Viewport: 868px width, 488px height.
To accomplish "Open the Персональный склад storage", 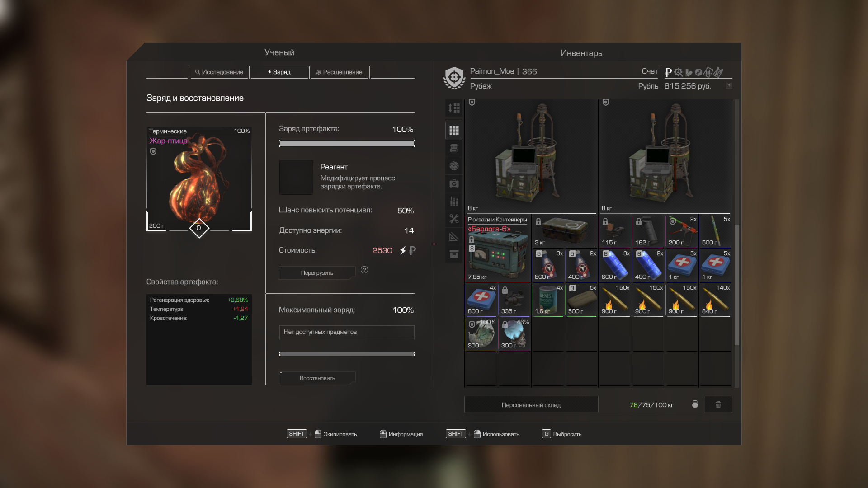I will tap(531, 405).
